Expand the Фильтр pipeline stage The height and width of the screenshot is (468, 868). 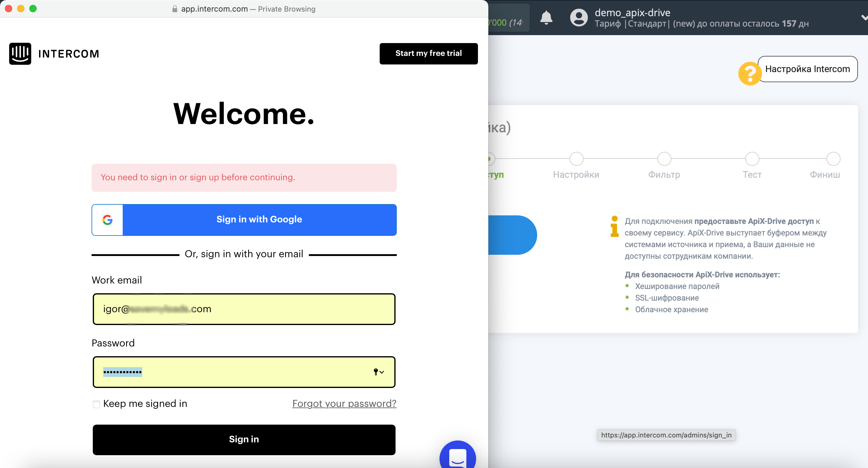[663, 158]
